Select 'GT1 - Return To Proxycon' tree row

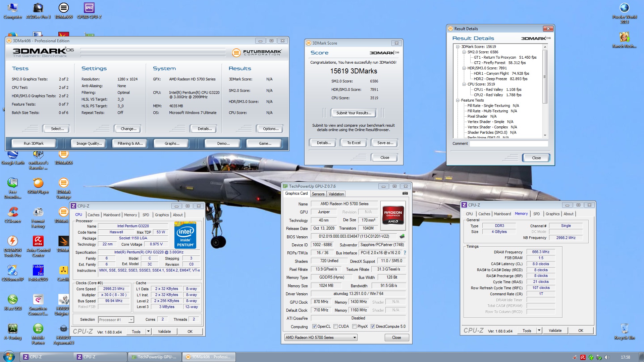pos(505,57)
